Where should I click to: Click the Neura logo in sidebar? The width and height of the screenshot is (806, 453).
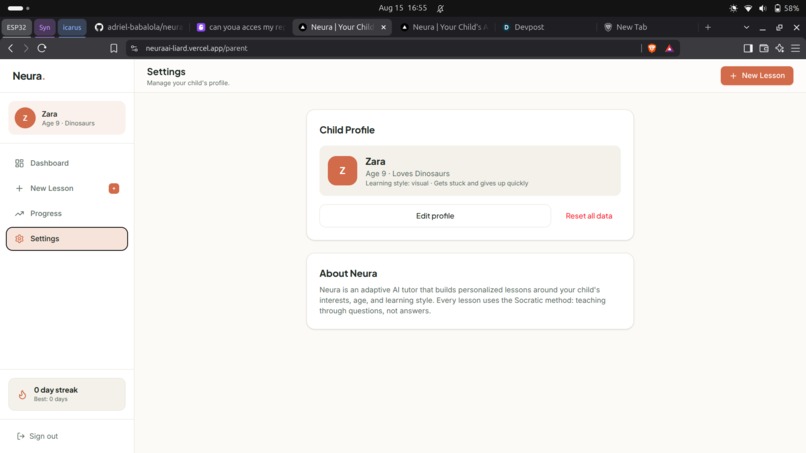pos(29,76)
